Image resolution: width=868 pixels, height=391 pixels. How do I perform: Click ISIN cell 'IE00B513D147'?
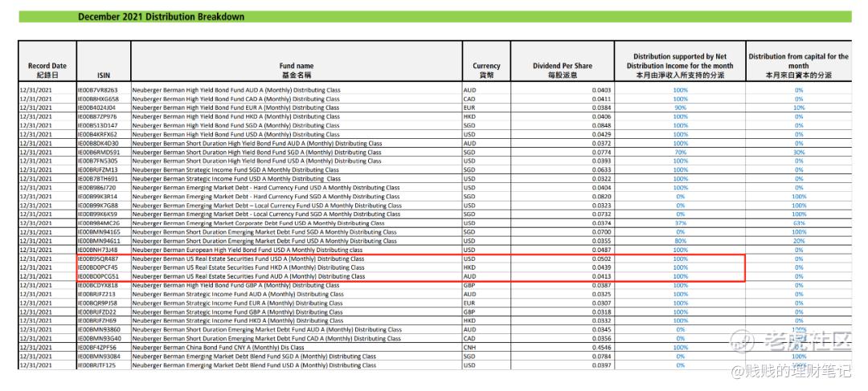pos(97,125)
